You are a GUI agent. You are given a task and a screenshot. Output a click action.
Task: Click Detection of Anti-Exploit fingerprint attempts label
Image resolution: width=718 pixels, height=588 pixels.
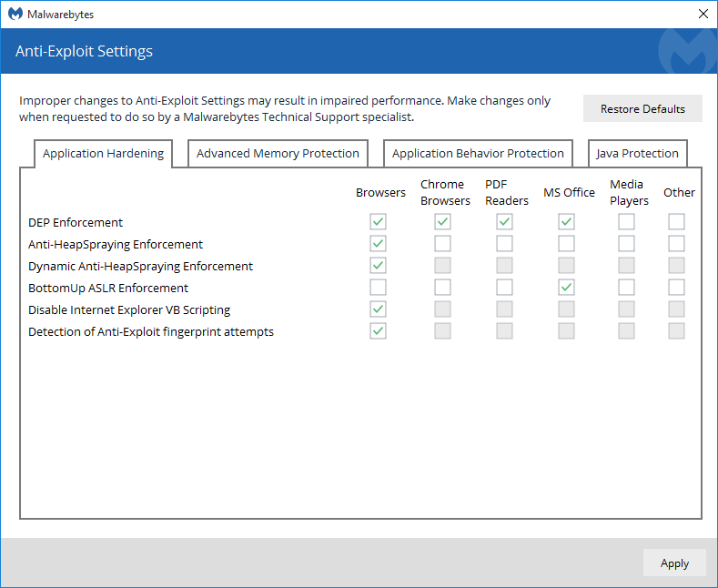151,332
